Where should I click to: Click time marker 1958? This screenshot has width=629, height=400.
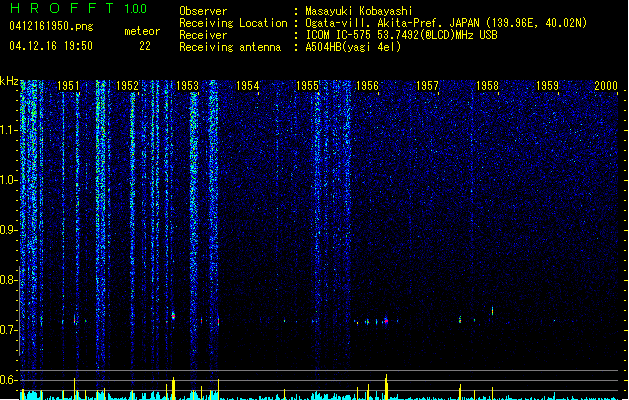click(x=487, y=85)
